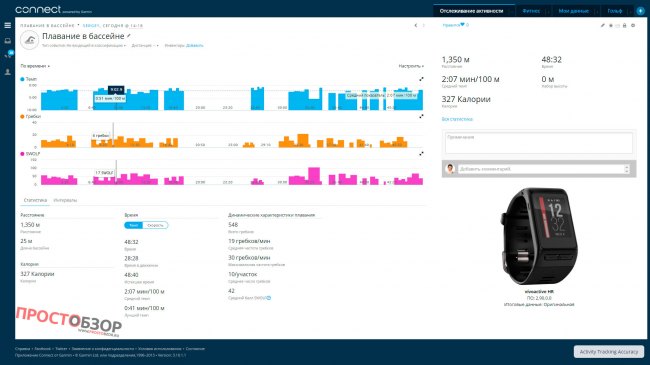Click the 19 гребков/мин value

pos(249,241)
